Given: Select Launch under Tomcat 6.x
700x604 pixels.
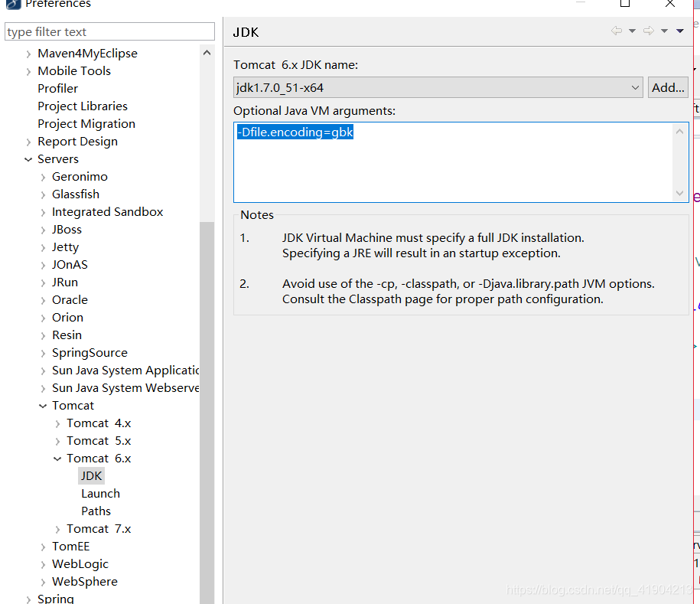Looking at the screenshot, I should pos(100,494).
